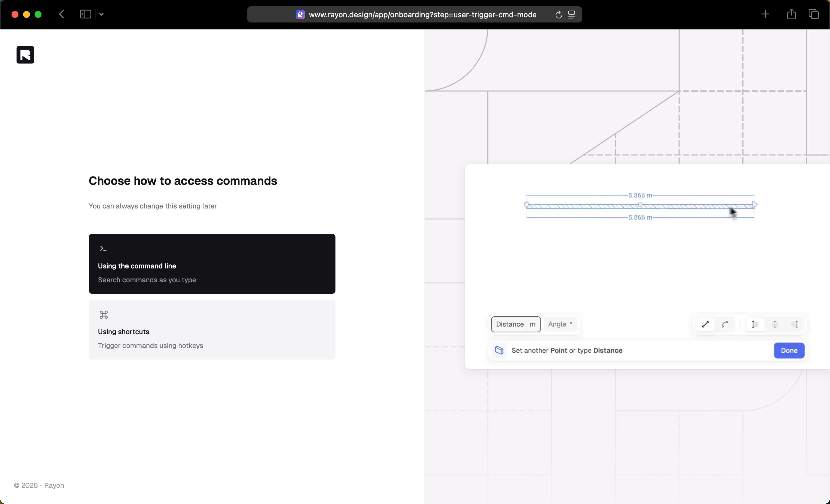This screenshot has width=830, height=504.
Task: Click the www.rayon.design address bar
Action: [x=415, y=14]
